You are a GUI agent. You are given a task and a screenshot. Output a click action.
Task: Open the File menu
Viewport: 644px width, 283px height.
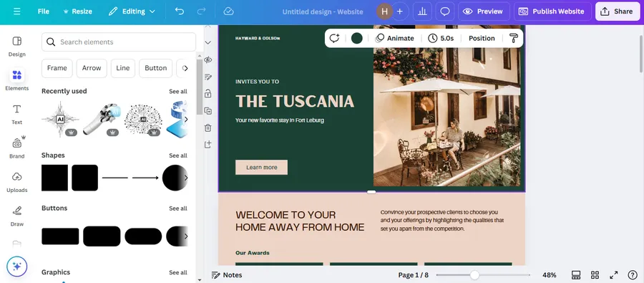(x=44, y=11)
